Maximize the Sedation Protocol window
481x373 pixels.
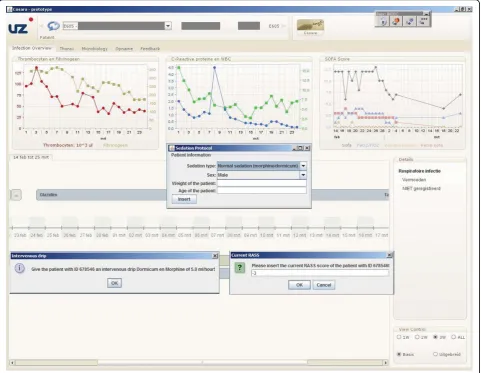300,148
